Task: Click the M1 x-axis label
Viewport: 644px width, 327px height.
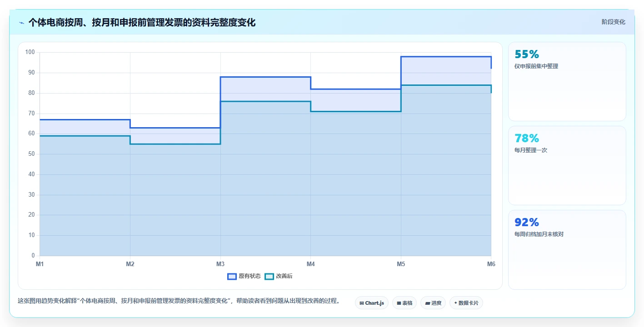Action: coord(40,264)
